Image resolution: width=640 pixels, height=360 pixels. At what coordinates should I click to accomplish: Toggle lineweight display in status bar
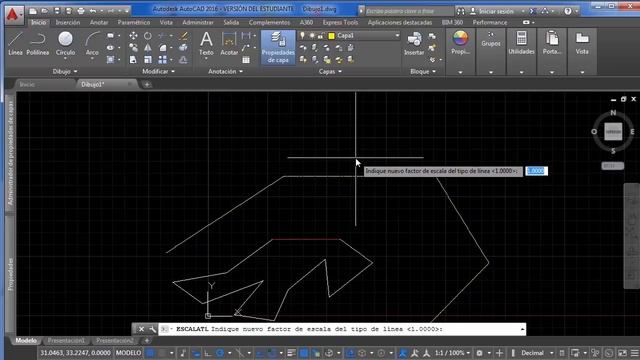click(291, 353)
